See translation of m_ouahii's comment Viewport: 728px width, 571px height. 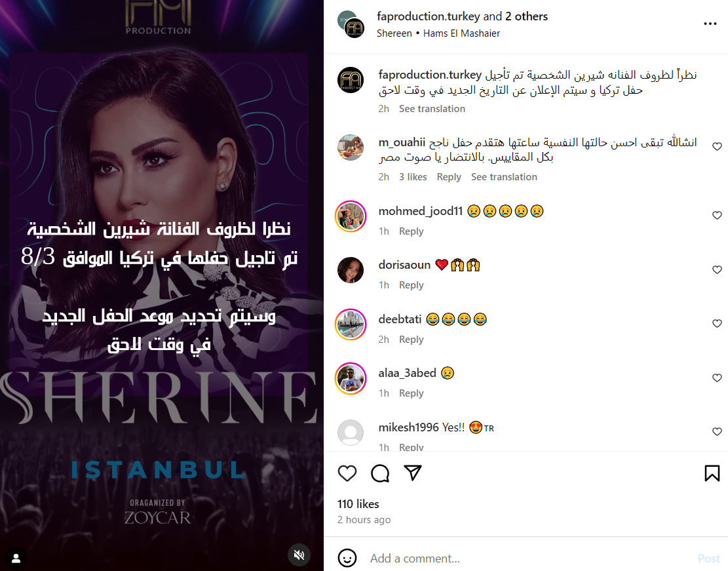click(504, 177)
